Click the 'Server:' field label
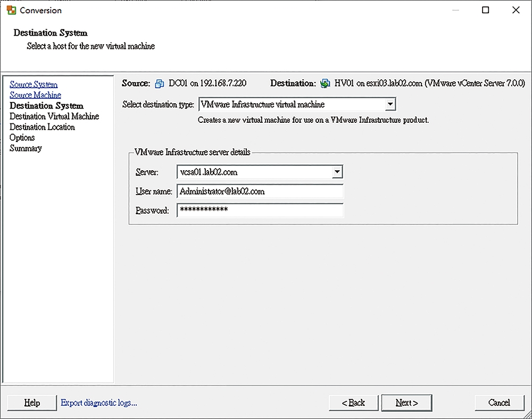The image size is (532, 419). (x=147, y=172)
